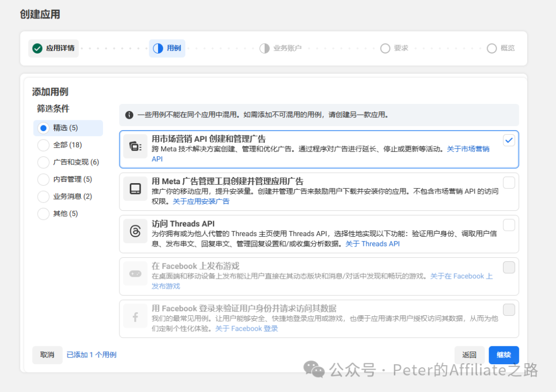Click the Meta ads manager device icon
Screen dimensions: 556x392
[135, 189]
